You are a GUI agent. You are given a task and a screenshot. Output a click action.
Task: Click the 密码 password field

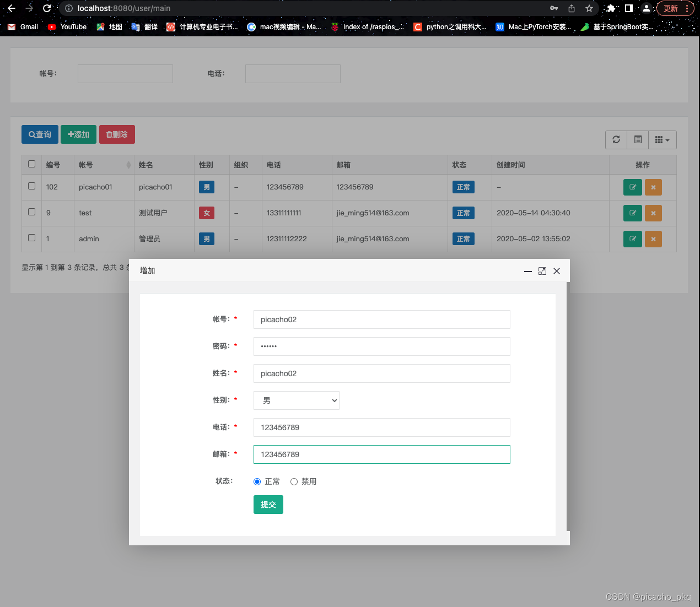click(x=382, y=346)
